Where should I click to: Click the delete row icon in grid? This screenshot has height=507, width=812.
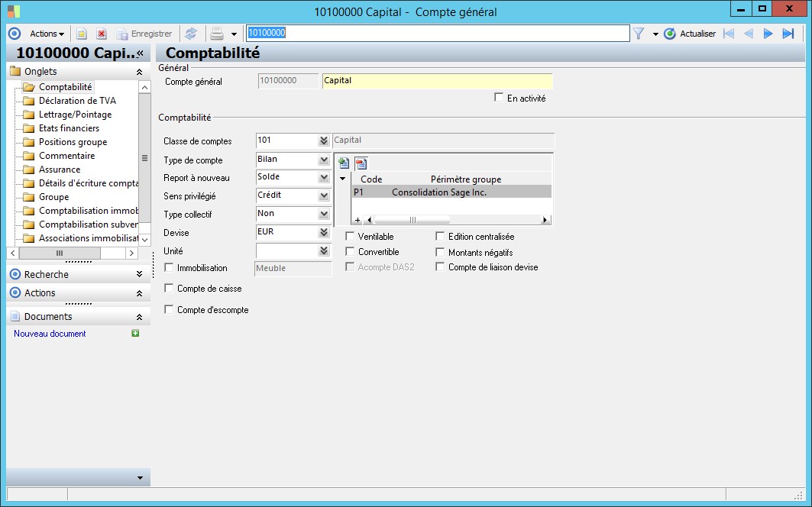click(x=361, y=163)
